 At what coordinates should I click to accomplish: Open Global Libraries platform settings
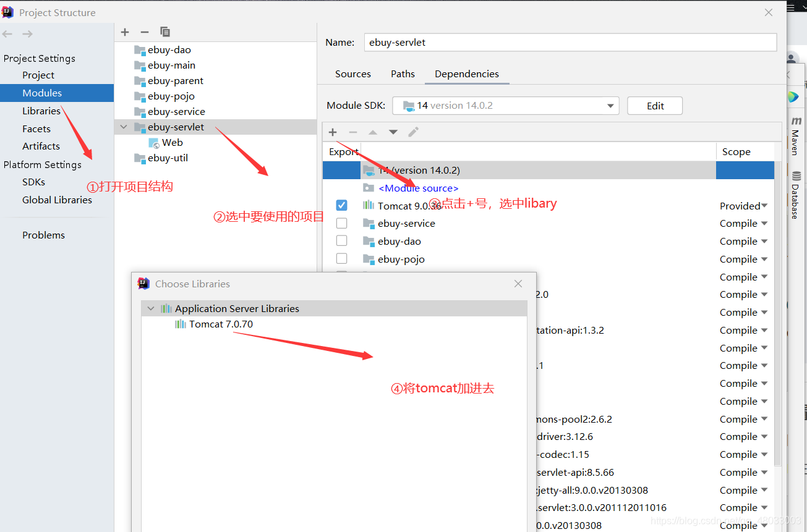pyautogui.click(x=57, y=200)
